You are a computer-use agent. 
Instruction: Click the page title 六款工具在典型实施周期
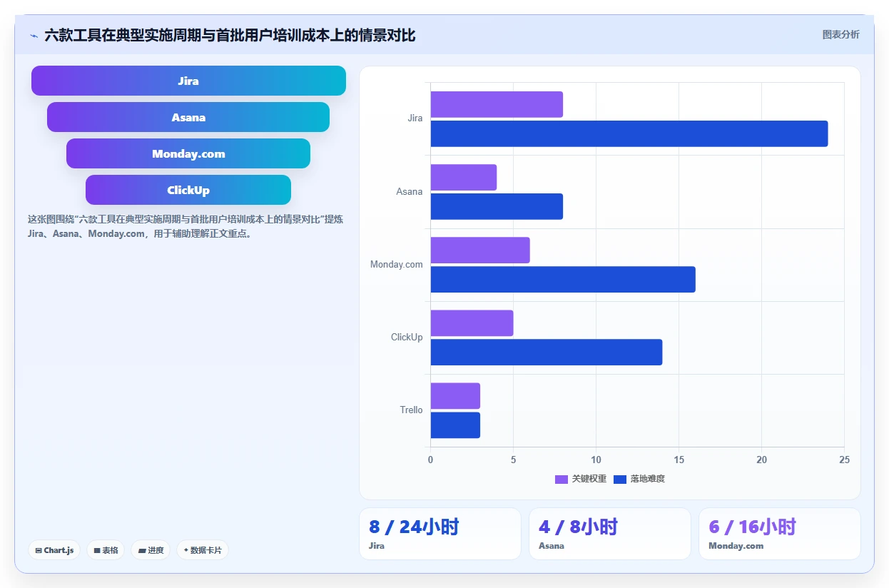point(230,35)
